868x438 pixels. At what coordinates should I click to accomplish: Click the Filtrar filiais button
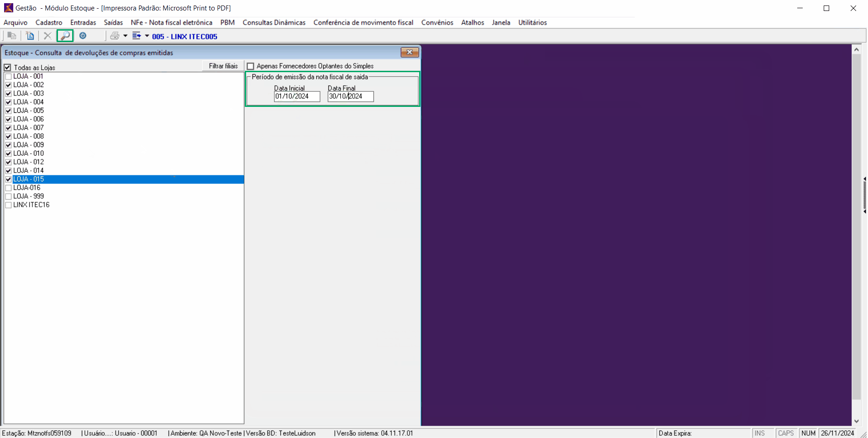tap(223, 66)
